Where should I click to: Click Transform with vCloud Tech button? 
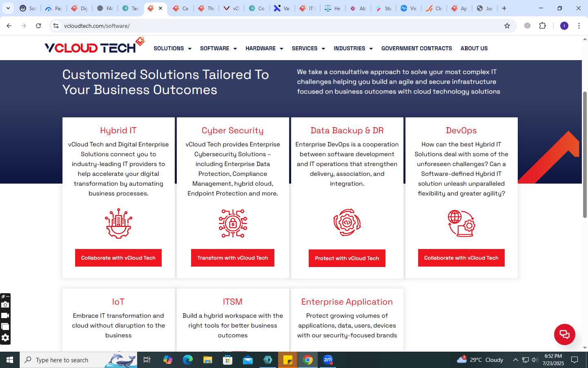tap(233, 258)
